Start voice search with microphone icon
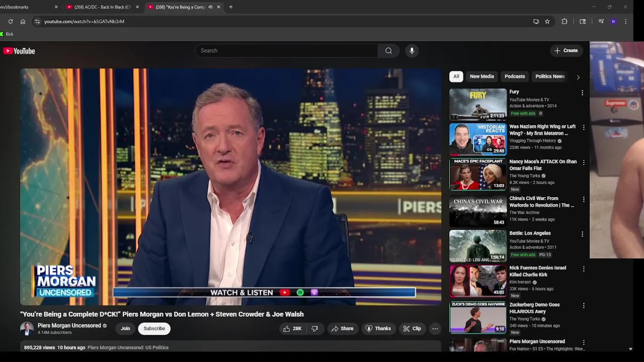 click(x=412, y=51)
